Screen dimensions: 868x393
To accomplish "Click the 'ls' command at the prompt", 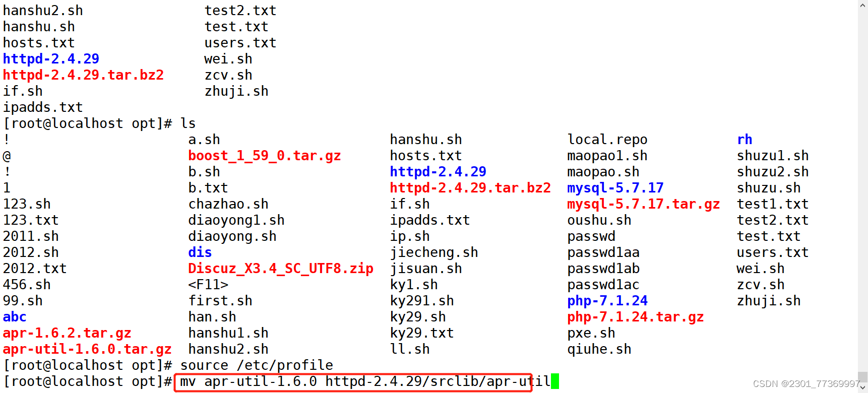I will click(x=188, y=123).
